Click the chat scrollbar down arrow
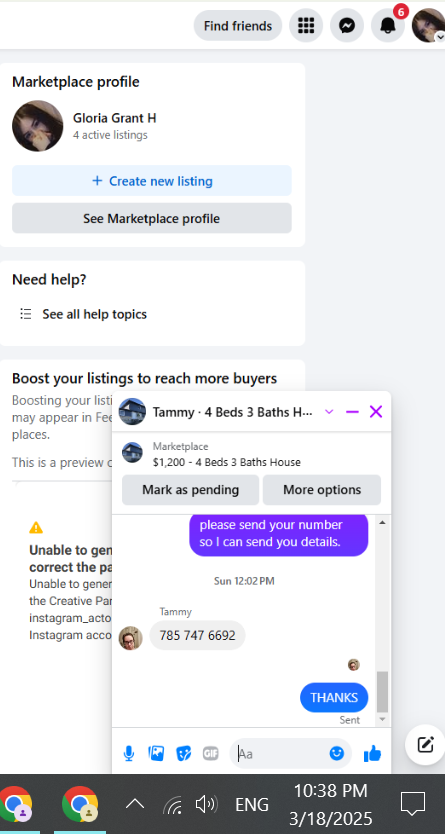The image size is (445, 834). click(x=382, y=719)
